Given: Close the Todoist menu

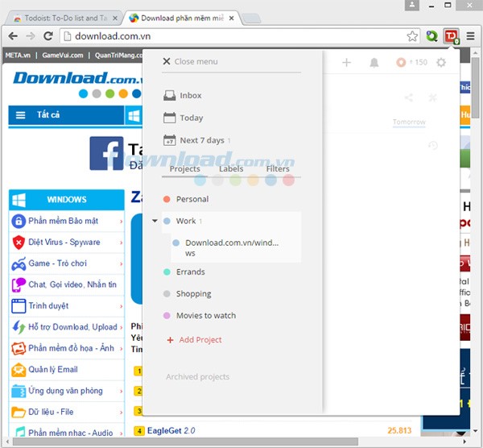Looking at the screenshot, I should coord(190,61).
